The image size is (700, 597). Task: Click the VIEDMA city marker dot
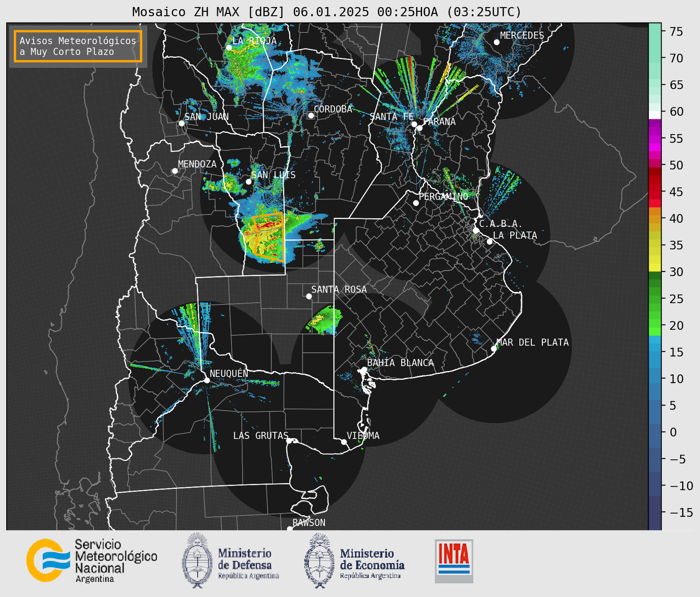tap(344, 442)
